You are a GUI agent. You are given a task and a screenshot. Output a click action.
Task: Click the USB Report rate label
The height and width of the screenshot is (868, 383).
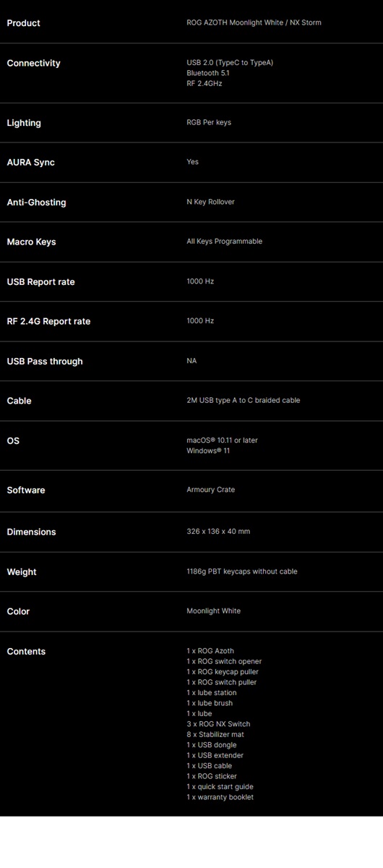click(40, 282)
